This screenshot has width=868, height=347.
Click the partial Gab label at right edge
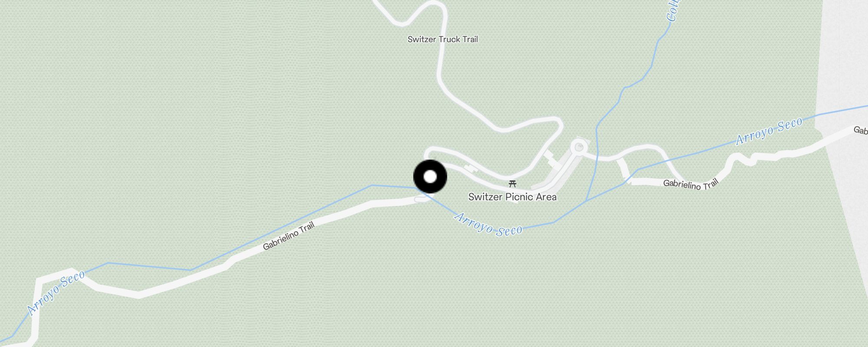[x=861, y=130]
